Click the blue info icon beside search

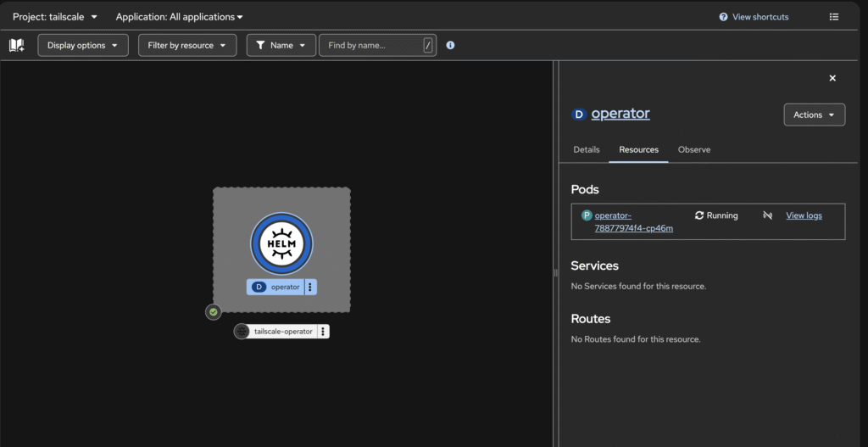tap(450, 46)
